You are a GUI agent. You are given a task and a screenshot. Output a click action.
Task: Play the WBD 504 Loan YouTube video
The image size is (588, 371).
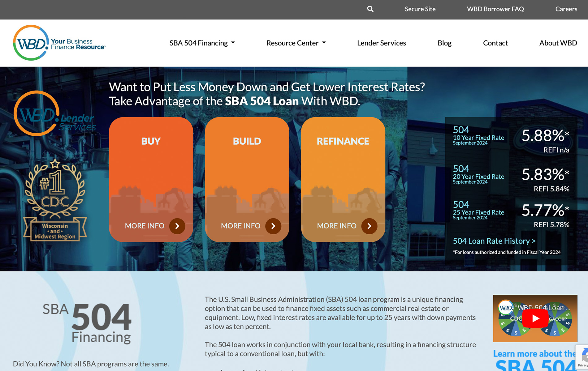click(x=535, y=318)
